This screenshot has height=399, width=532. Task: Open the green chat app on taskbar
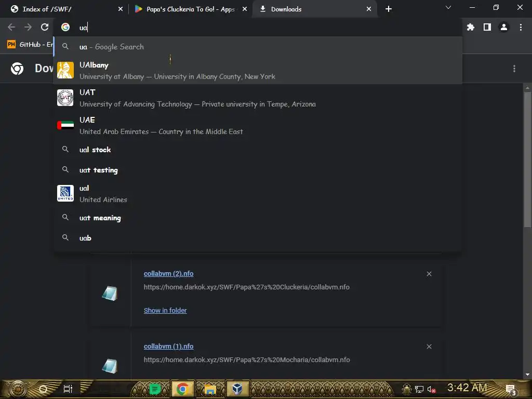pyautogui.click(x=155, y=389)
